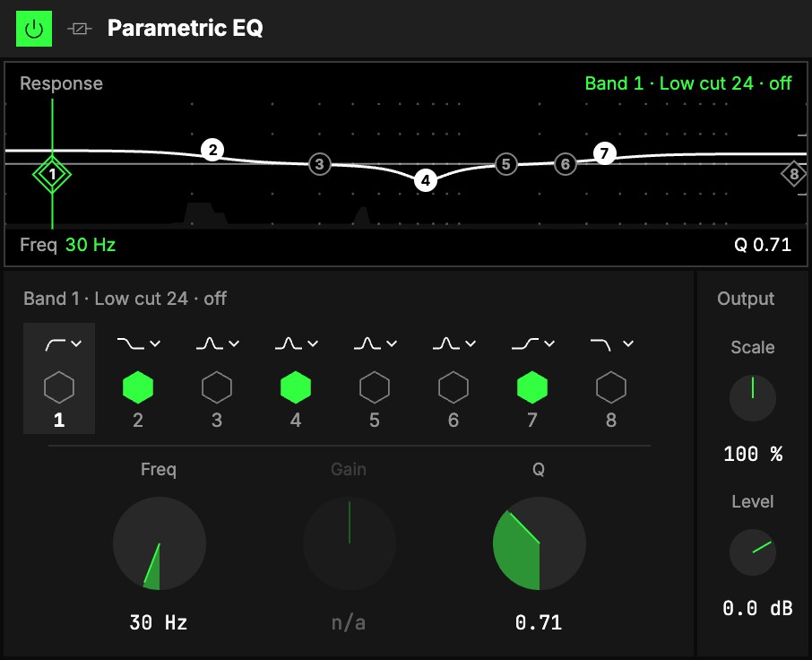This screenshot has height=660, width=812.
Task: Click the output Level knob
Action: (x=753, y=552)
